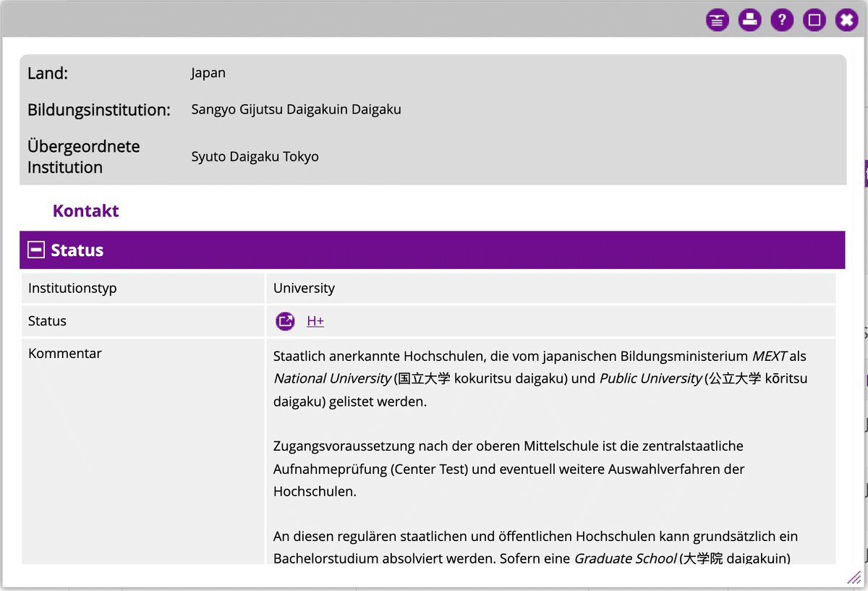The width and height of the screenshot is (868, 591).
Task: Click the Syuto Daigaku Tokyo parent institution
Action: pyautogui.click(x=255, y=157)
